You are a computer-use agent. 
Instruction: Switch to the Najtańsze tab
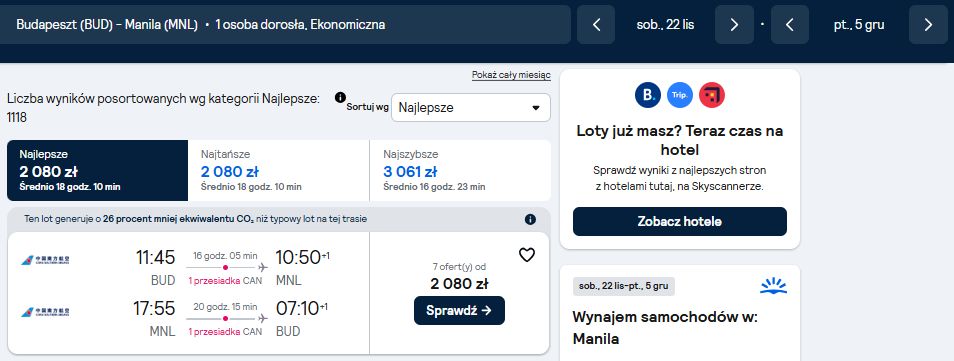click(279, 170)
